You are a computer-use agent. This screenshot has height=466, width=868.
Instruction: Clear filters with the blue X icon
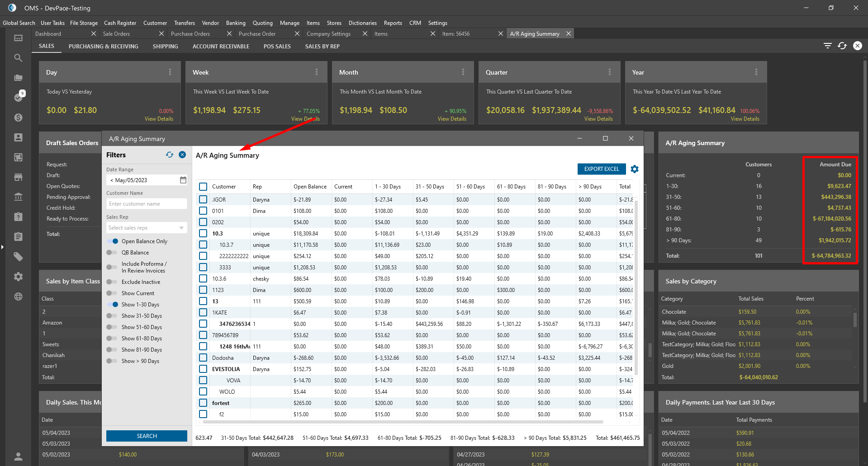coord(182,155)
